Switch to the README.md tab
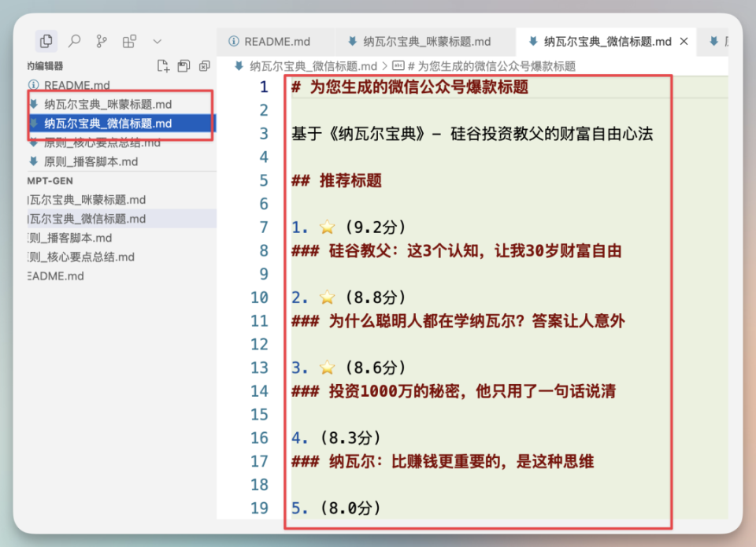Screen dimensions: 756x547 pyautogui.click(x=276, y=41)
